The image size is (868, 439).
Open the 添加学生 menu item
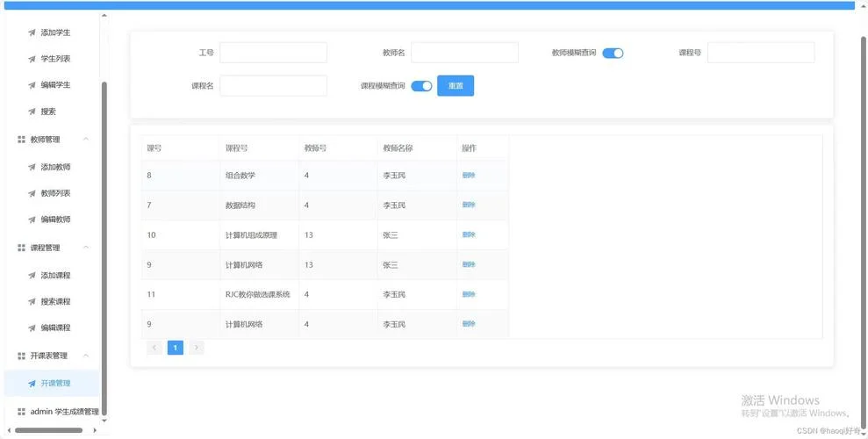(52, 32)
